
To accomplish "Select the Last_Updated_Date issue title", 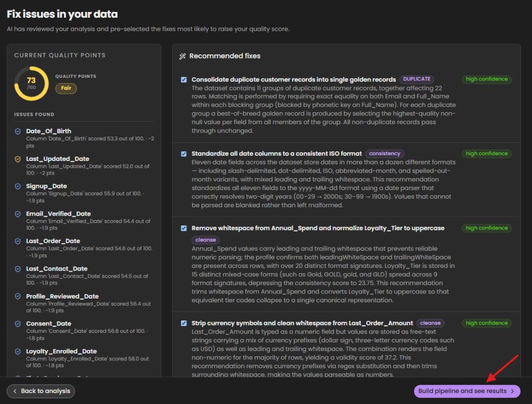I will (58, 159).
